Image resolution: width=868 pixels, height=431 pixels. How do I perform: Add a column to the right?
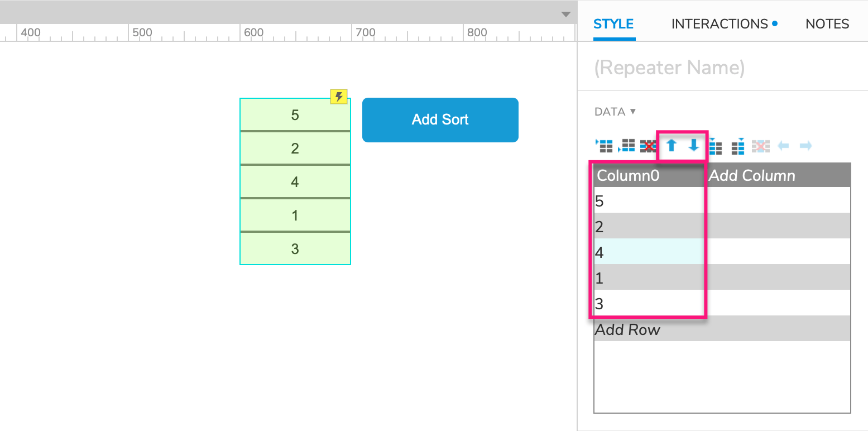tap(737, 146)
